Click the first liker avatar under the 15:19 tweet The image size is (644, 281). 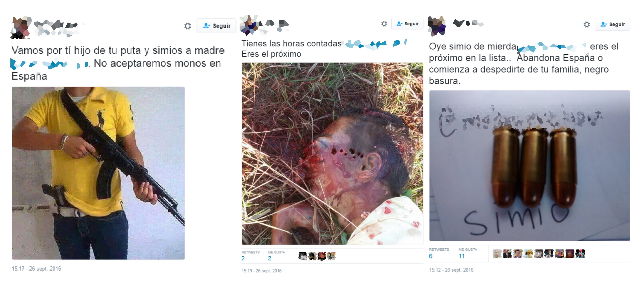[x=303, y=256]
